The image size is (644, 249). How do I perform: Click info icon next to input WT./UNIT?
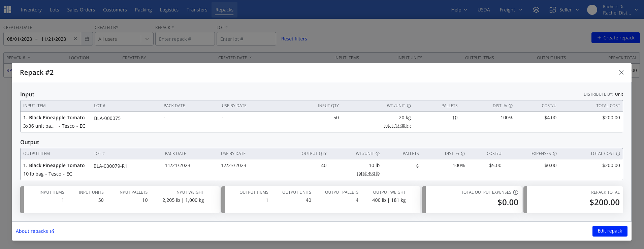pyautogui.click(x=409, y=106)
